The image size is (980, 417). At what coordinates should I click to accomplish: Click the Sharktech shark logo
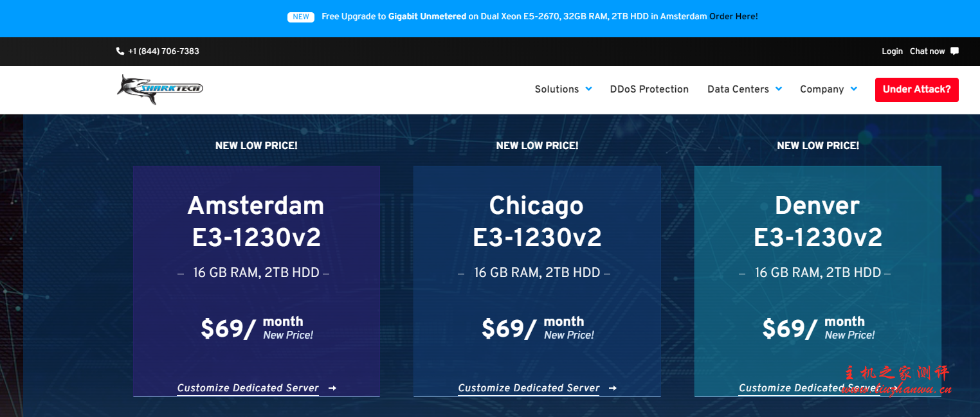pos(159,89)
